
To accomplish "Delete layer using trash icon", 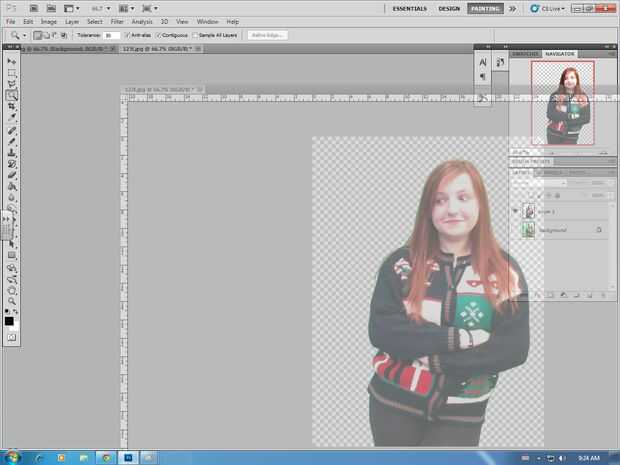I will pos(603,295).
